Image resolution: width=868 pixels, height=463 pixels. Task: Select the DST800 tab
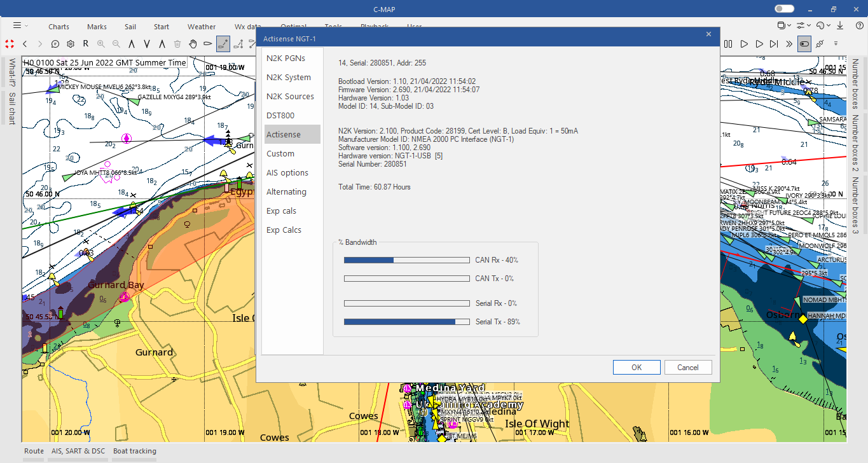[293, 115]
